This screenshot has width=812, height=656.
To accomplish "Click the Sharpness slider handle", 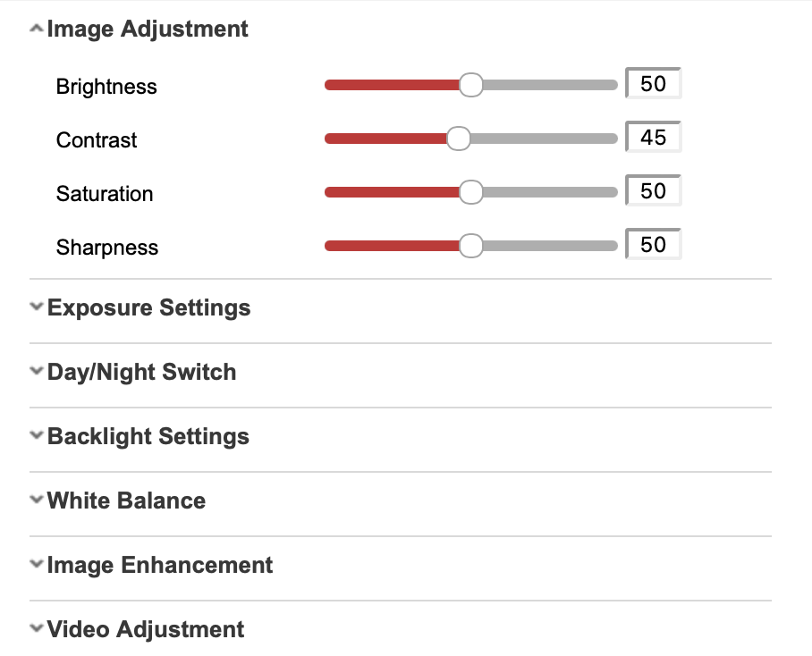I will pos(470,246).
